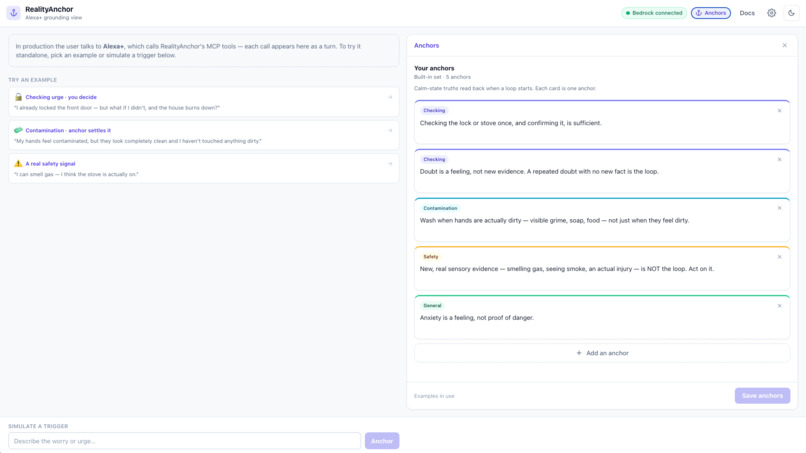The image size is (806, 453).
Task: Edit the 'Wash when hands are actually dirty' anchor text
Action: (x=554, y=221)
